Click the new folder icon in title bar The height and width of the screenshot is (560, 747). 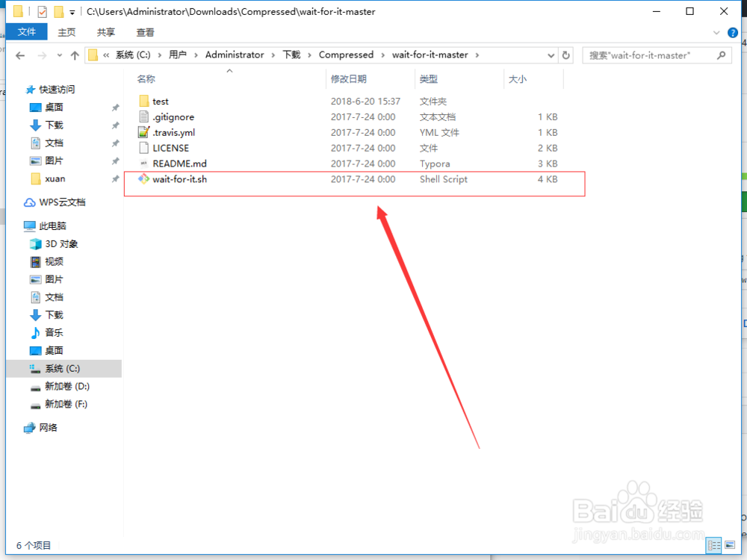point(58,11)
